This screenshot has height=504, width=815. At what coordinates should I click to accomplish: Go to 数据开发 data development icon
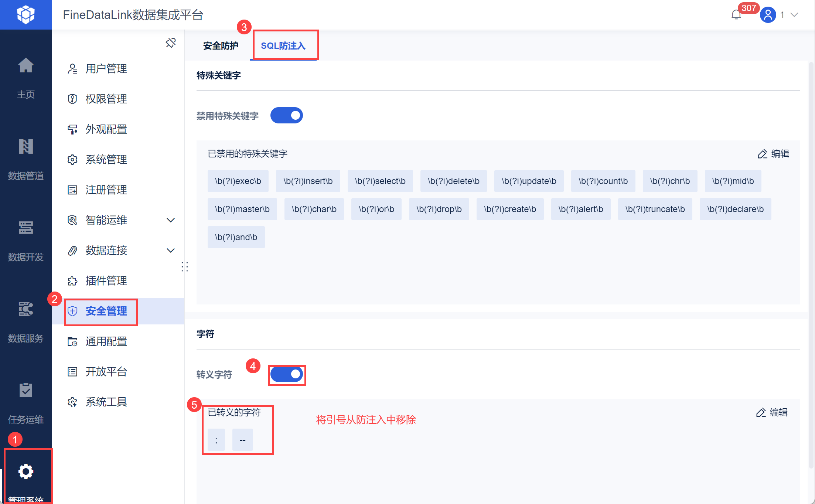(x=25, y=228)
